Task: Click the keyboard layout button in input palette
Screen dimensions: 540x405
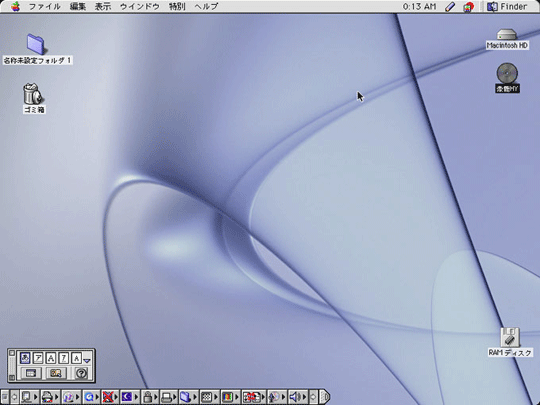Action: click(31, 373)
